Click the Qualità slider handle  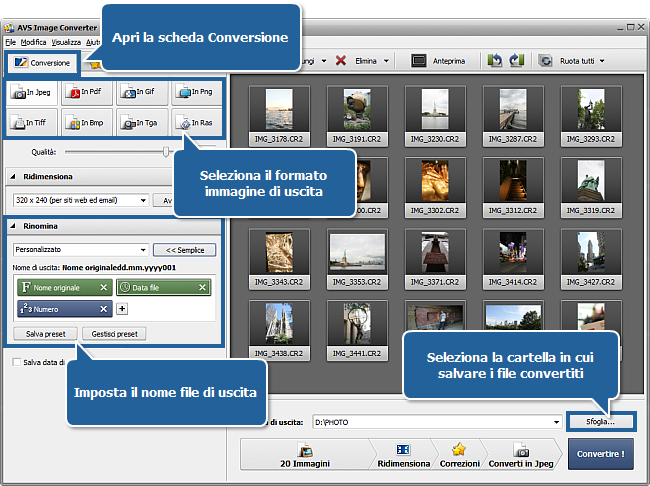pyautogui.click(x=167, y=152)
